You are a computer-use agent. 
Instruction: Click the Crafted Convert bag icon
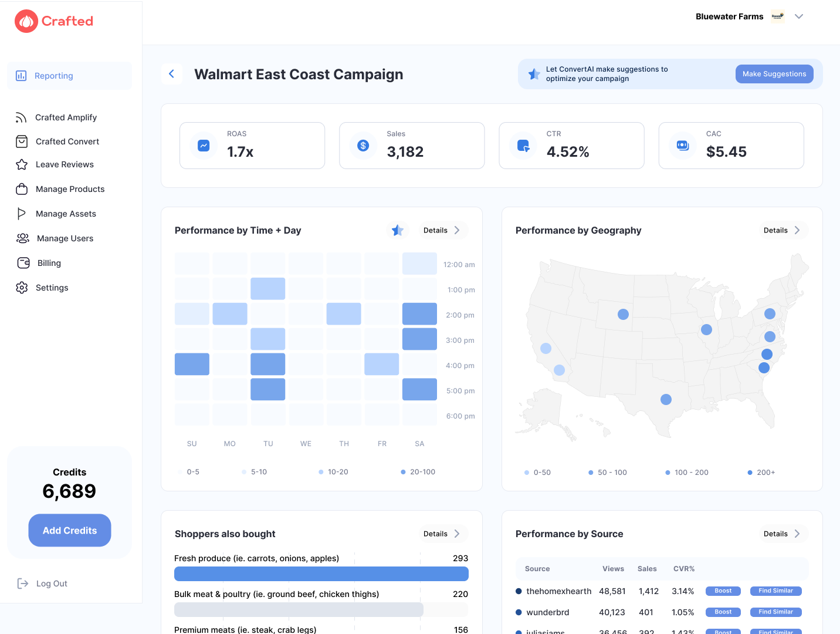point(22,141)
